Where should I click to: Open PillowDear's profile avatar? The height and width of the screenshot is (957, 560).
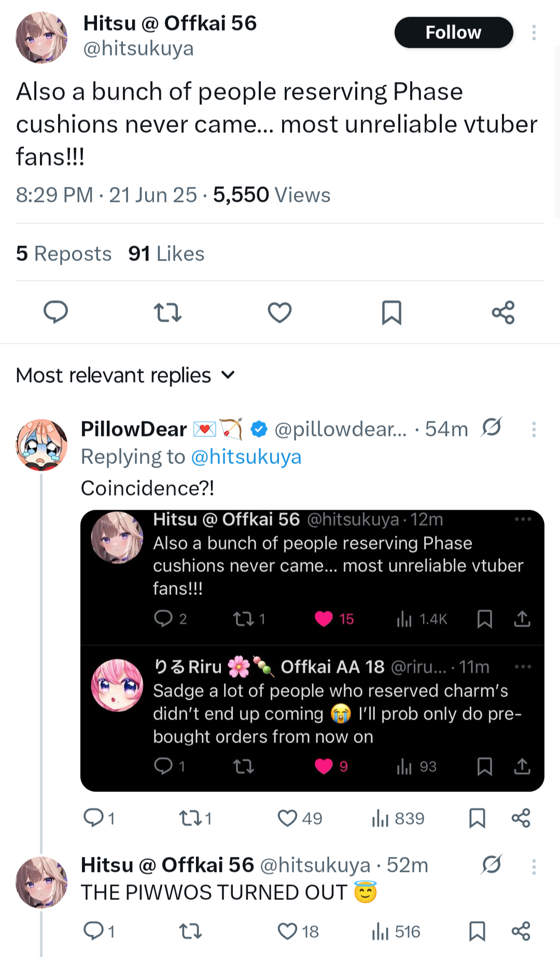pyautogui.click(x=41, y=445)
